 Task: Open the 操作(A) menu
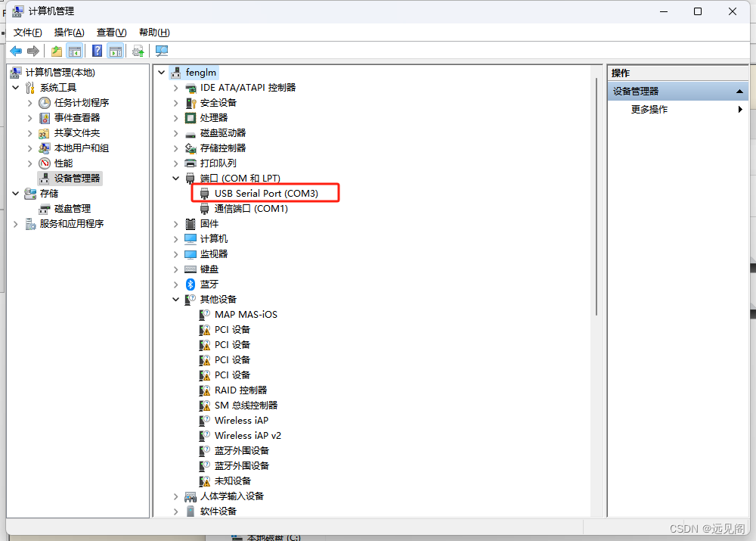click(70, 33)
